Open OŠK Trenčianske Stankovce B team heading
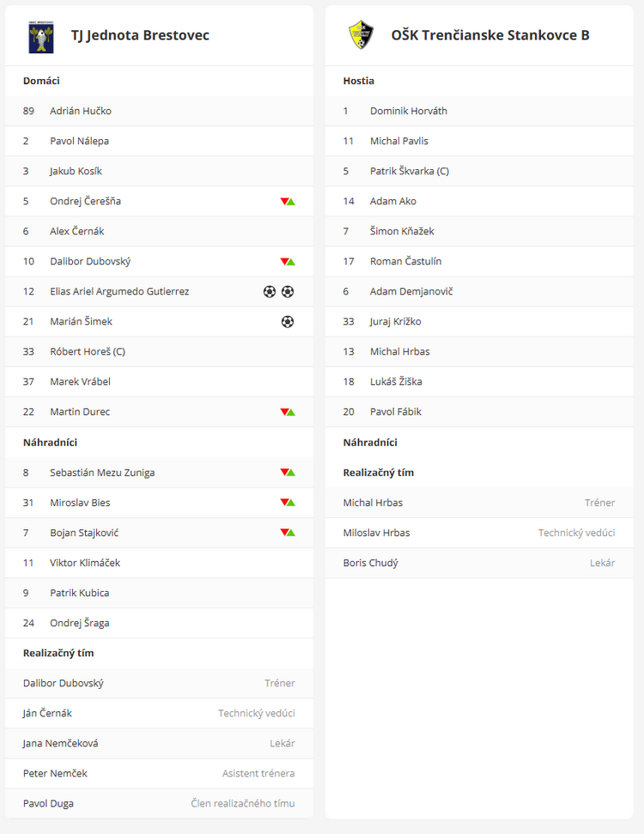This screenshot has width=644, height=834. click(x=489, y=36)
